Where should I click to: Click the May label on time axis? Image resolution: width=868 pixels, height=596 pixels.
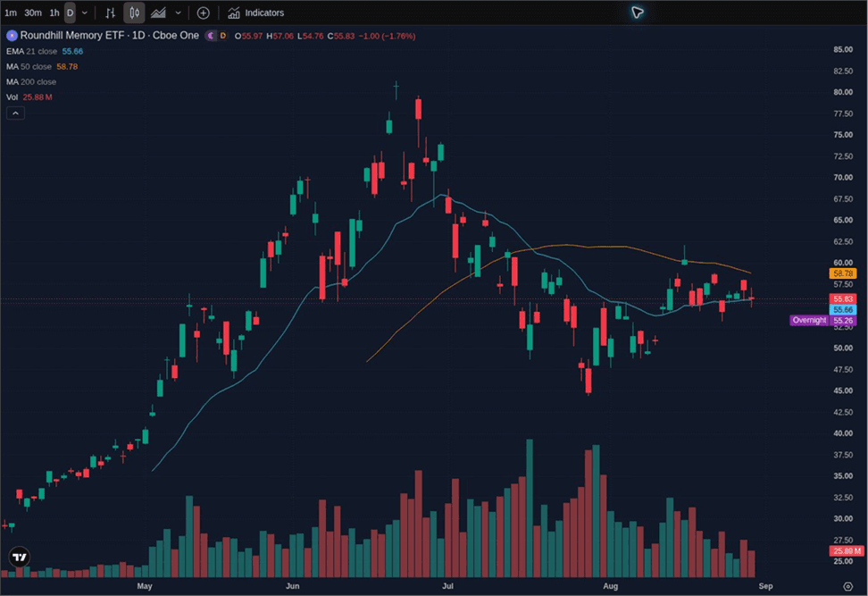(145, 586)
